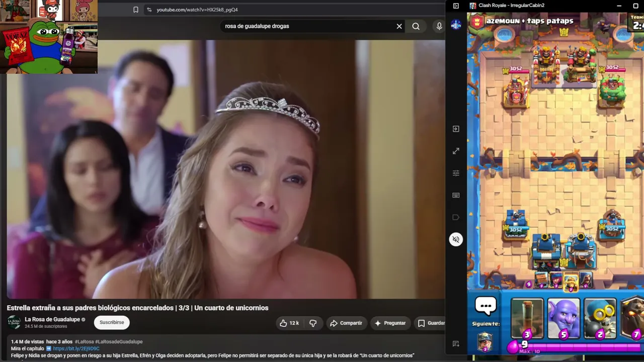Open the emote chat bubble in Clash Royale
Viewport: 644px width, 362px height.
[x=486, y=306]
